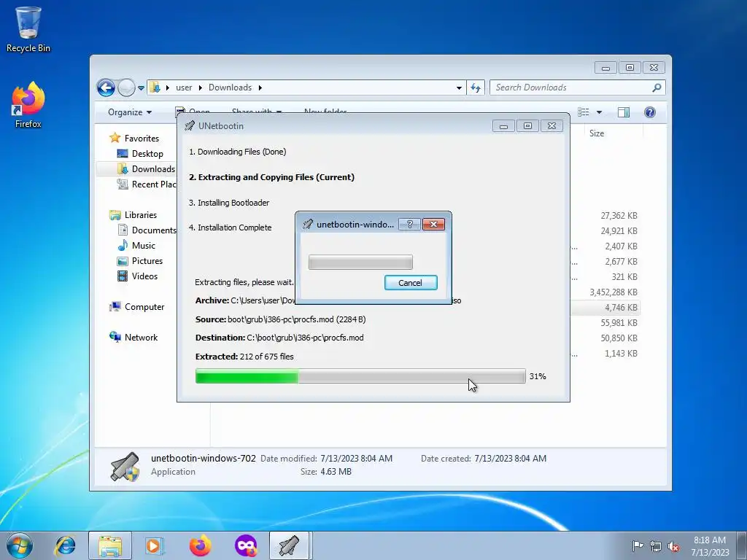Image resolution: width=747 pixels, height=560 pixels.
Task: Switch to UNetbootin taskbar button
Action: (x=290, y=545)
